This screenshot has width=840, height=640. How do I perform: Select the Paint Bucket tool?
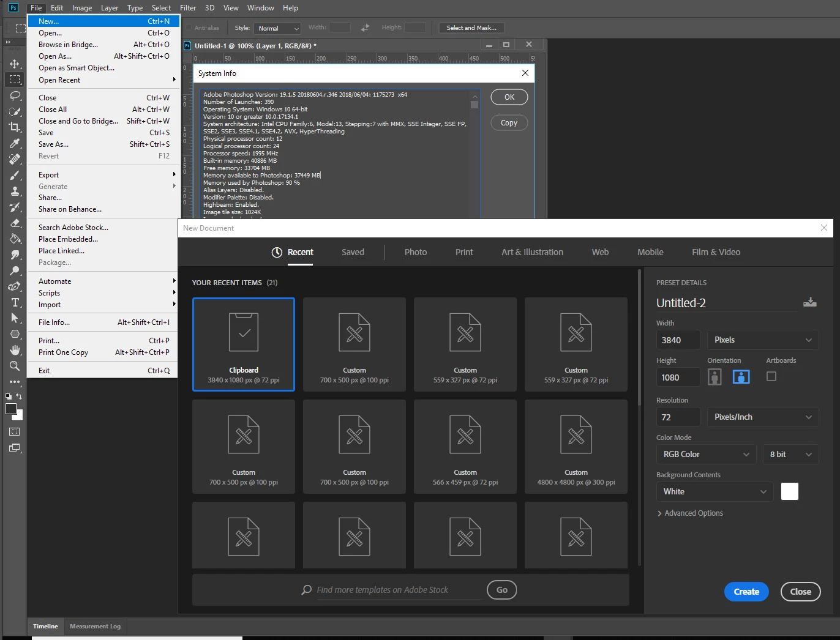pyautogui.click(x=15, y=239)
